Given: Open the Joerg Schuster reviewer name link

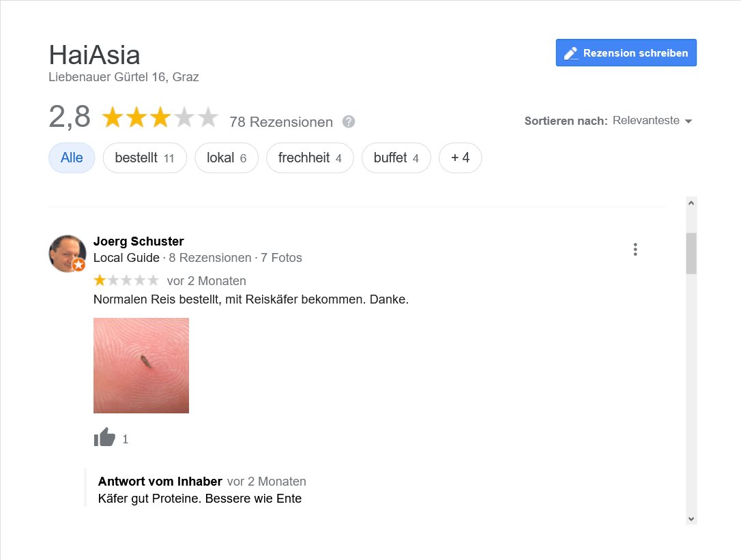Looking at the screenshot, I should (x=139, y=241).
